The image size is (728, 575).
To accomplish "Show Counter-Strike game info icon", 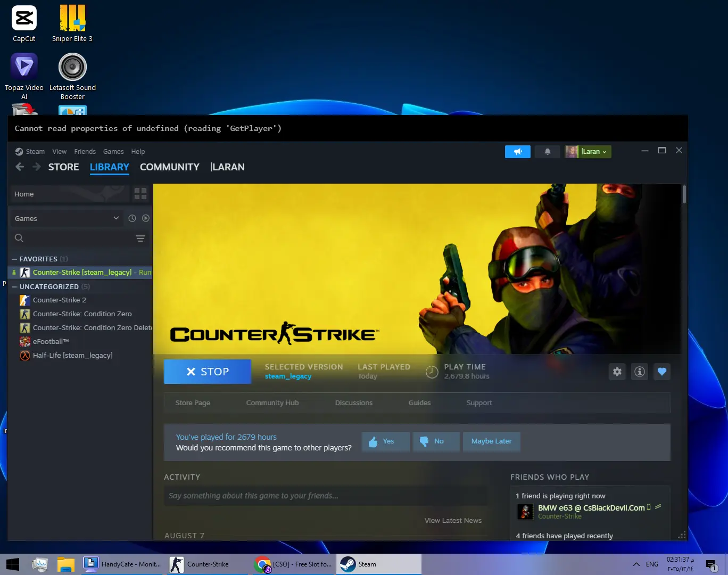I will (x=640, y=372).
